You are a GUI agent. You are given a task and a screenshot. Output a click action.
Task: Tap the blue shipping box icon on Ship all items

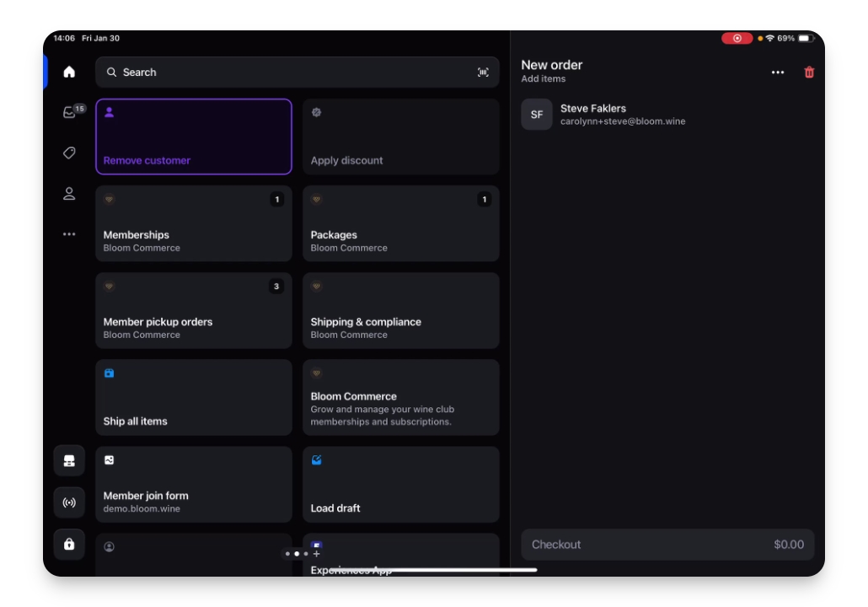(x=109, y=373)
